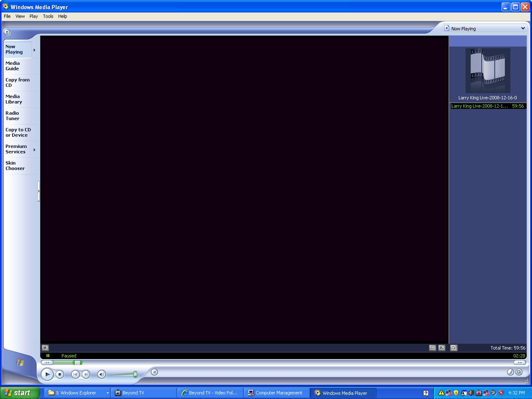Screen dimensions: 532x399
Task: Switch to skin mode button
Action: tap(519, 372)
